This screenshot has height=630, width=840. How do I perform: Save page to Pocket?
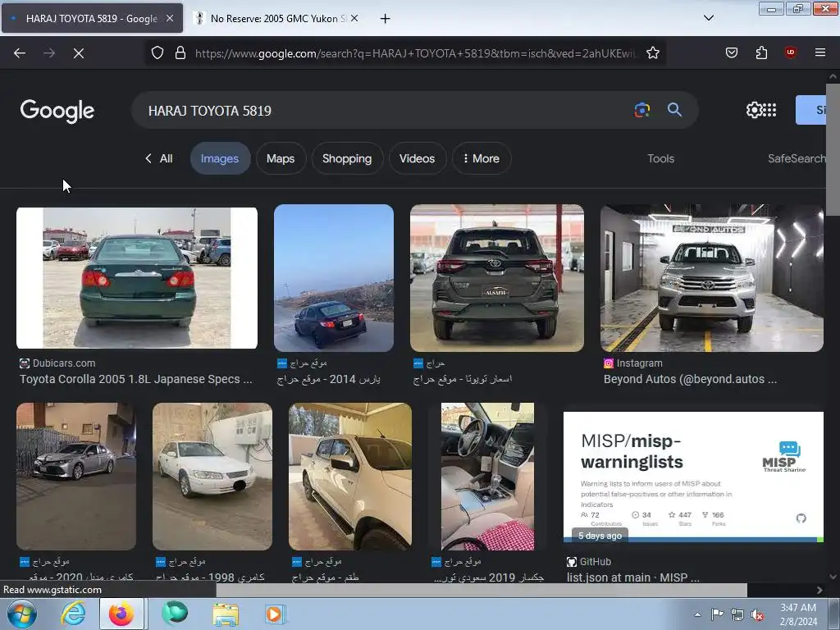pyautogui.click(x=731, y=53)
